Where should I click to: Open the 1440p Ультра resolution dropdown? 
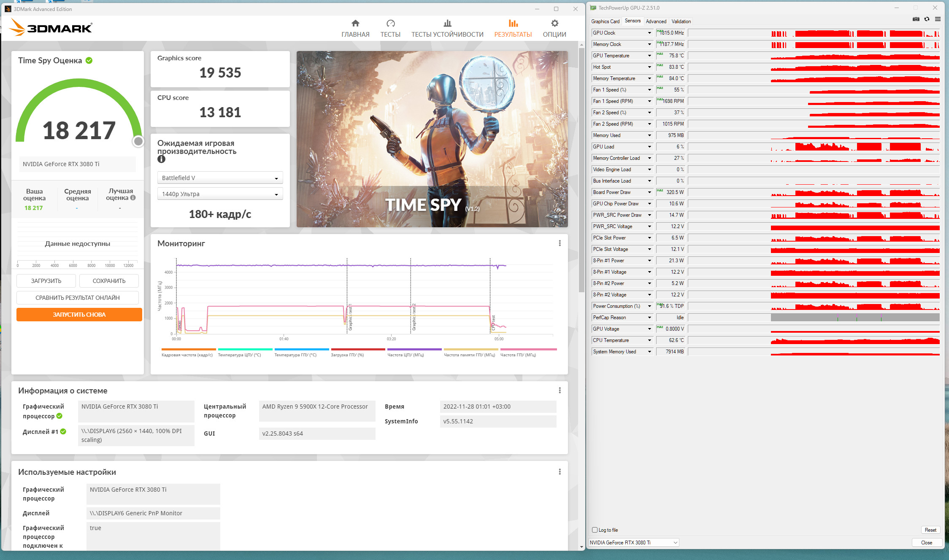pos(220,194)
